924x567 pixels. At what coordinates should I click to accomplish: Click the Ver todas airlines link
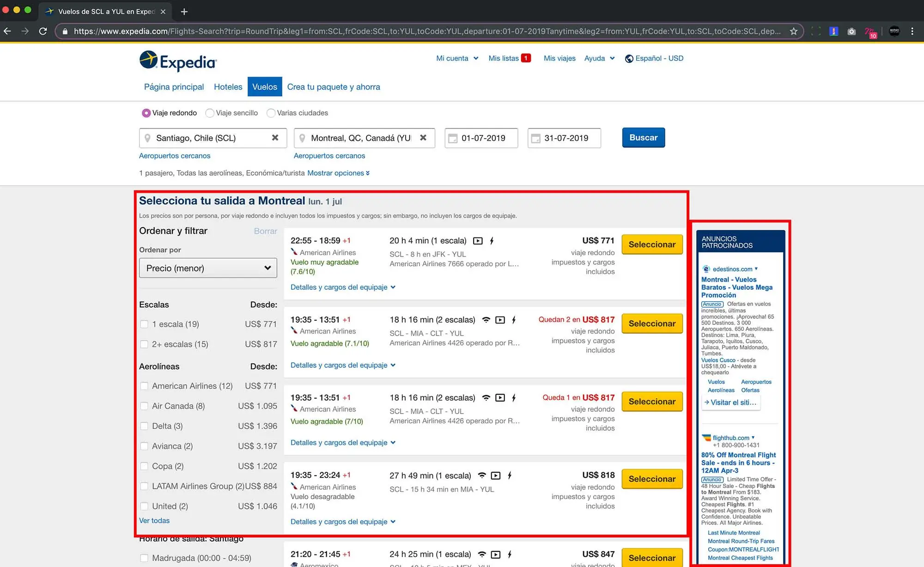tap(154, 520)
